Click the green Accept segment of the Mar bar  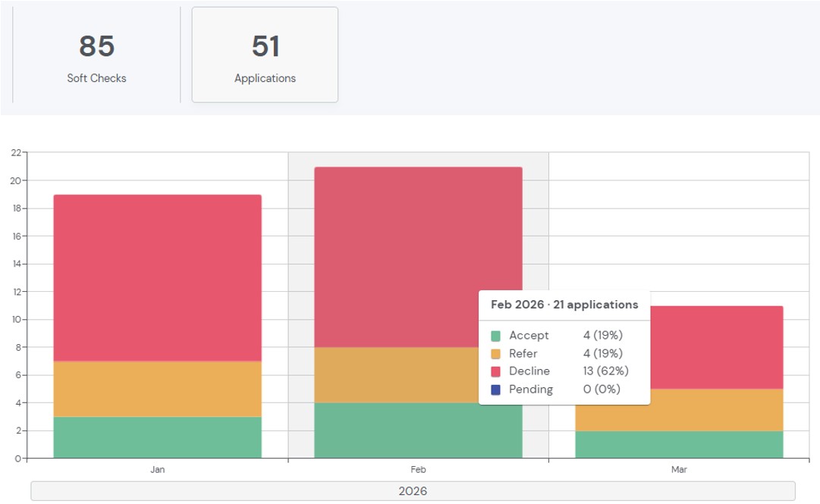(679, 445)
